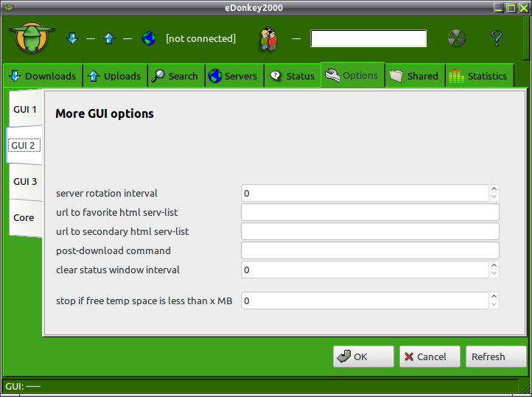Click the More GUI options heading
The width and height of the screenshot is (532, 397).
(105, 113)
